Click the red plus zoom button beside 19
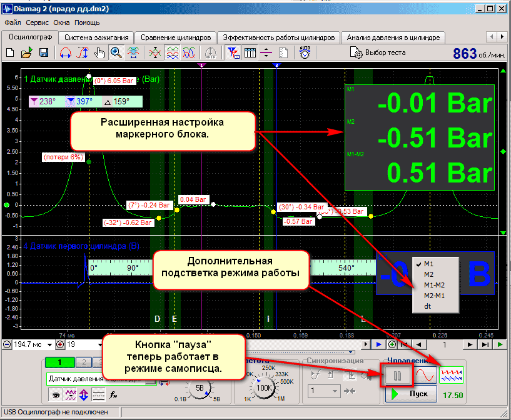511x420 pixels. coord(60,344)
